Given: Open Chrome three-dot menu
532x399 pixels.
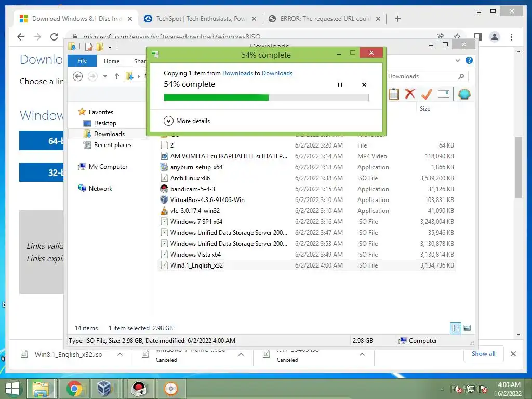Looking at the screenshot, I should pos(511,37).
